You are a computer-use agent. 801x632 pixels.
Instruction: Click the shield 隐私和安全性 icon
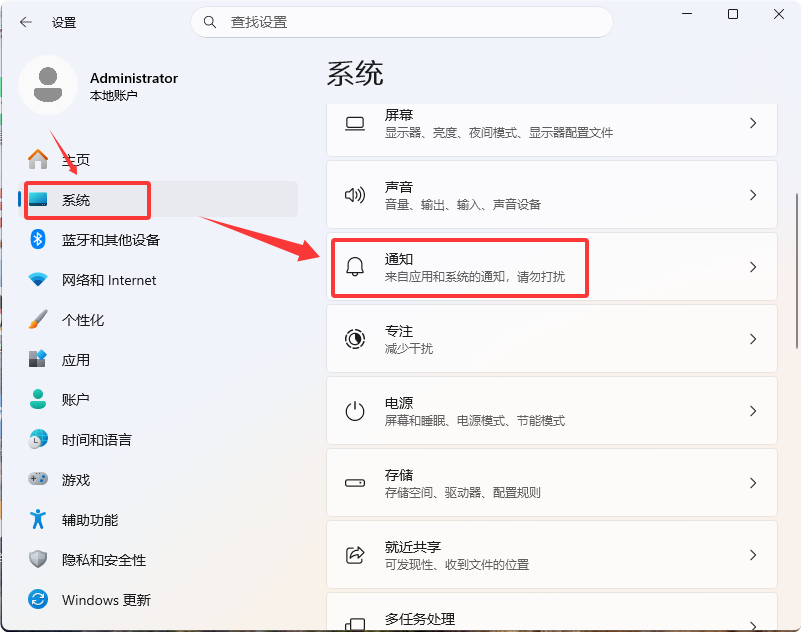coord(38,559)
